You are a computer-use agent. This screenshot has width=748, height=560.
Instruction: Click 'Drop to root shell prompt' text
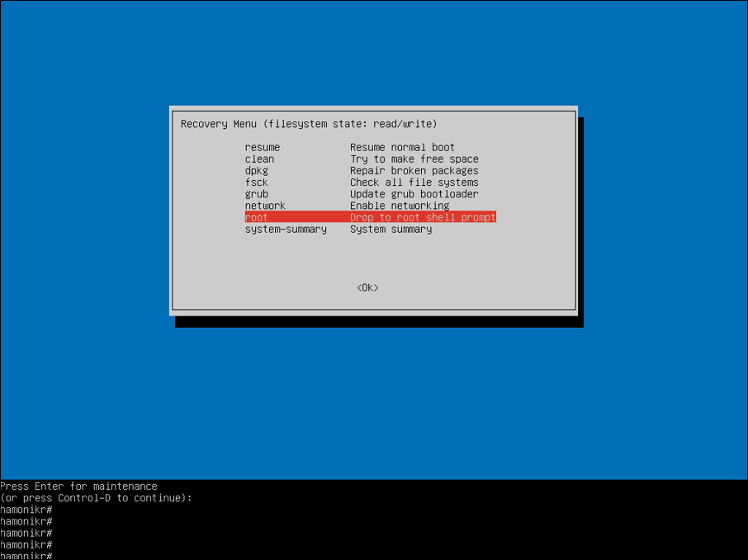423,217
